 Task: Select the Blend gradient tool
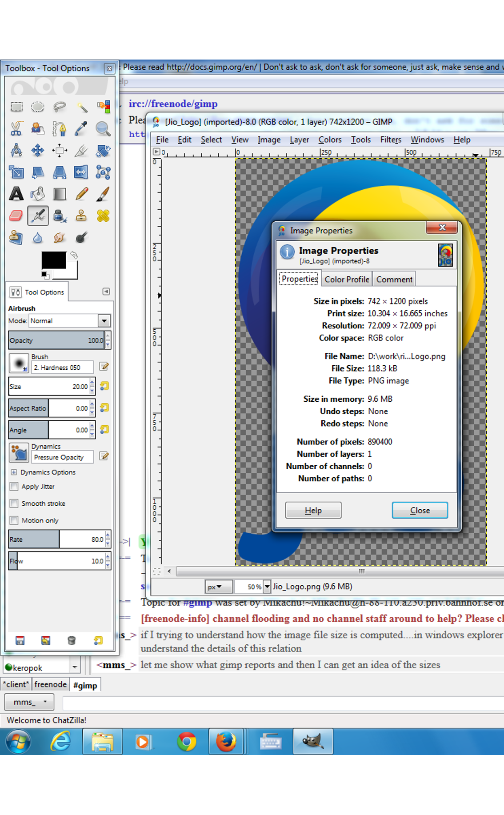tap(60, 194)
